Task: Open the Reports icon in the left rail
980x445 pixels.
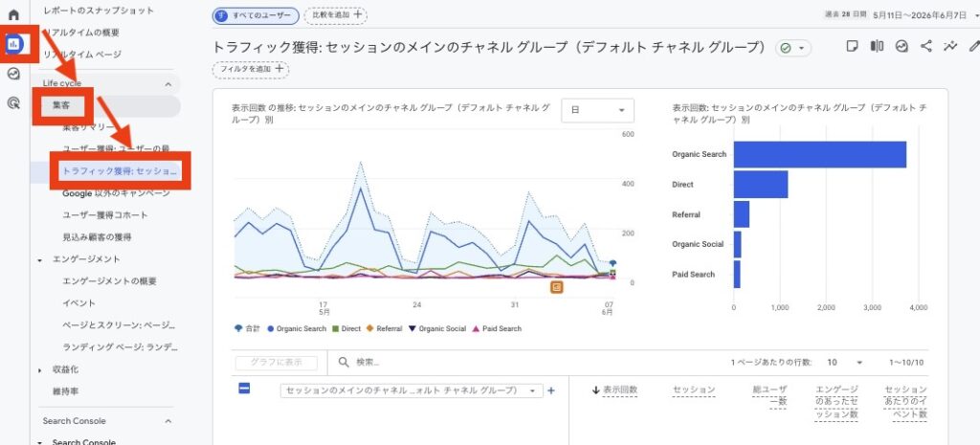Action: pos(14,44)
